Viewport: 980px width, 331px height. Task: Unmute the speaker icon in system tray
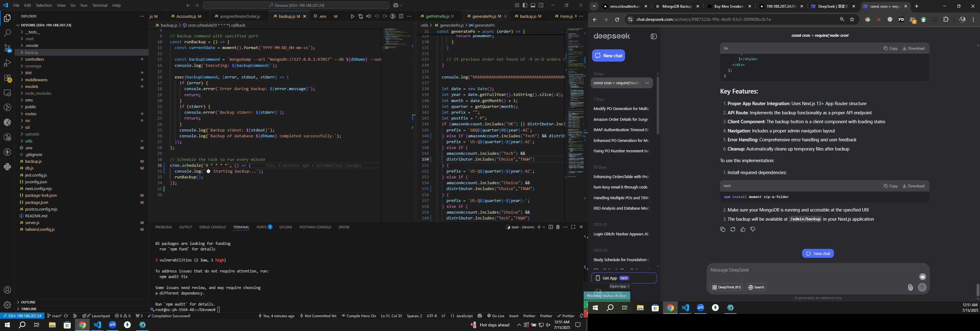548,325
